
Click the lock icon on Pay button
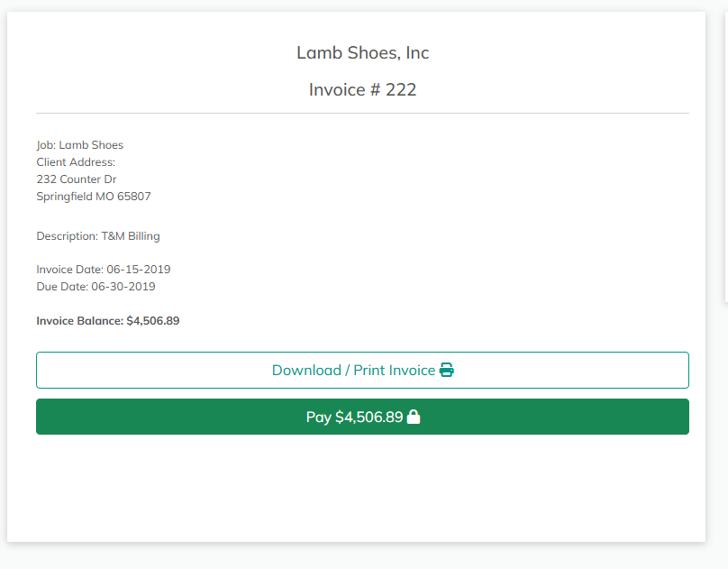point(414,418)
